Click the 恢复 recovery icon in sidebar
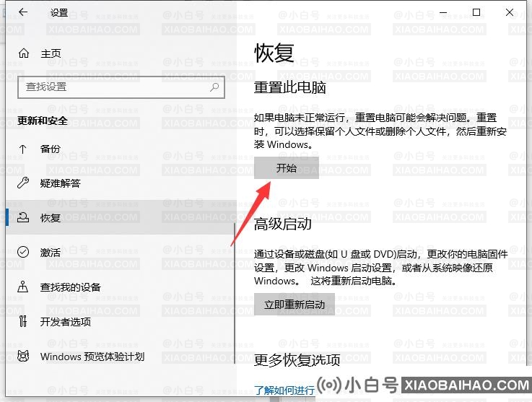Screen dimensions: 532x402 23,217
